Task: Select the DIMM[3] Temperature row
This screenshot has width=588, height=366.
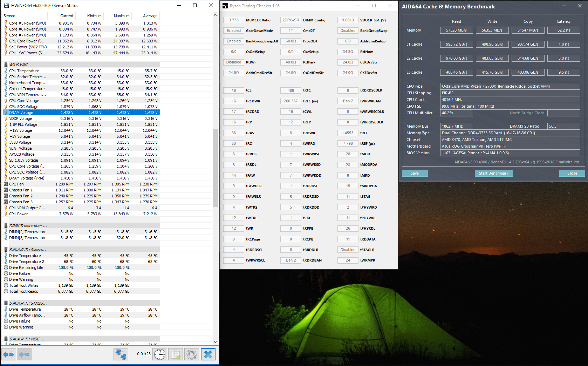Action: (x=81, y=238)
